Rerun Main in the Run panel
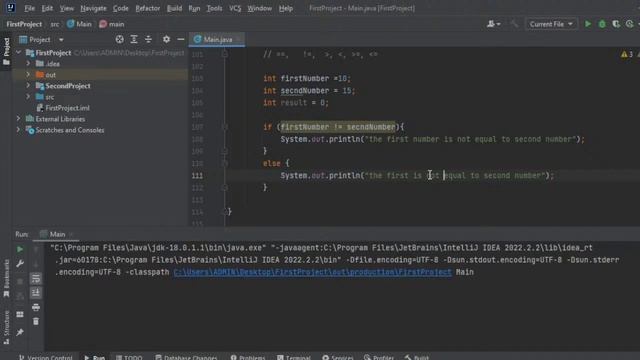640x360 pixels. tap(20, 249)
